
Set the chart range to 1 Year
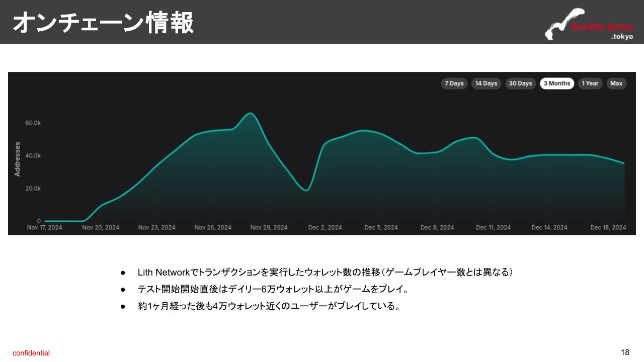tap(590, 83)
